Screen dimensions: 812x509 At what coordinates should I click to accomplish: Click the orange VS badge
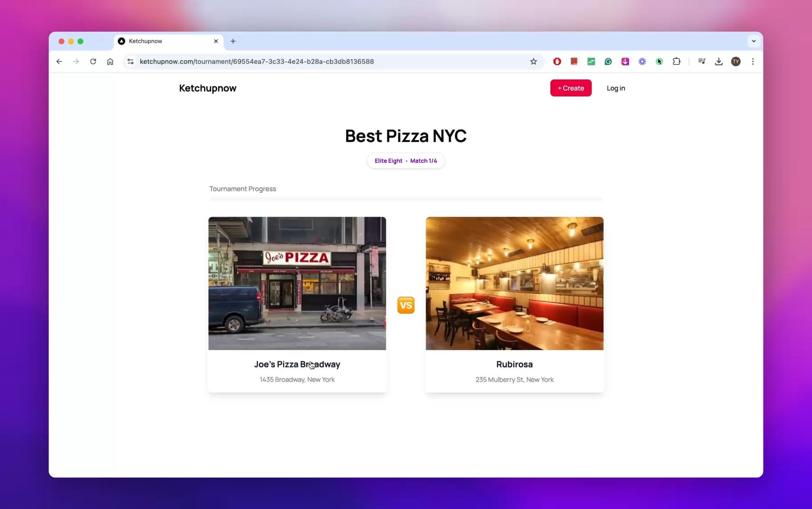(406, 305)
